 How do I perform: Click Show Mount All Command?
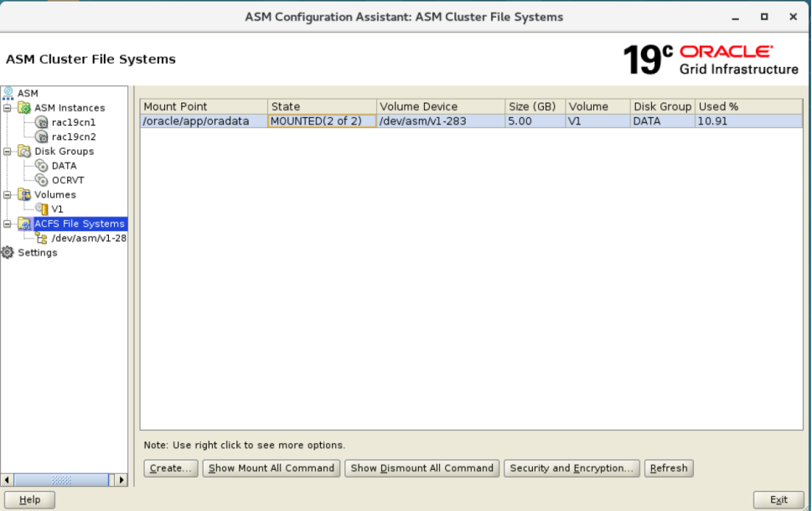[x=271, y=468]
